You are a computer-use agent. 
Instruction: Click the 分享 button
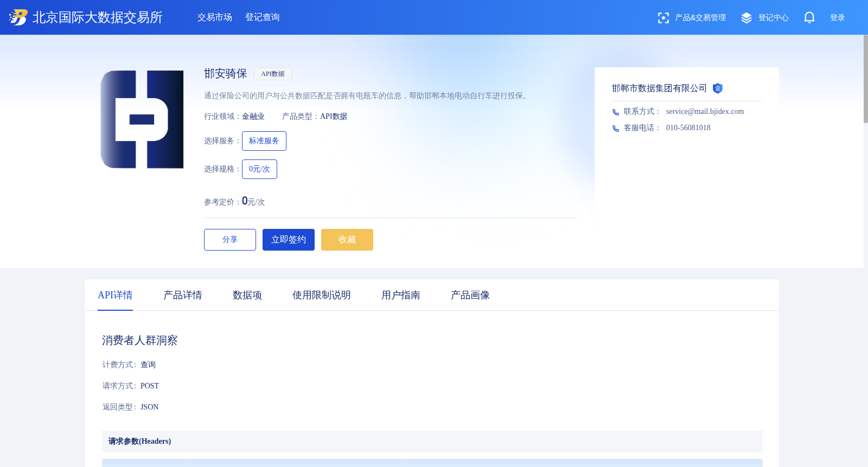[230, 240]
